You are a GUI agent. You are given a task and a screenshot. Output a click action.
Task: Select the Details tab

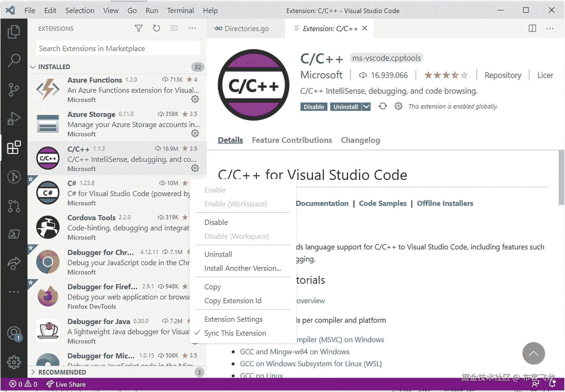(x=230, y=140)
